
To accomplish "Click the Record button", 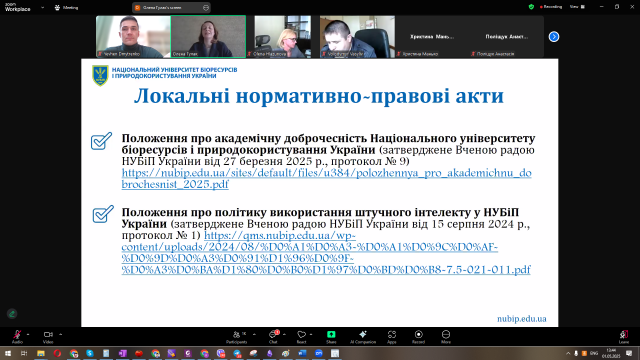I will (x=418, y=337).
